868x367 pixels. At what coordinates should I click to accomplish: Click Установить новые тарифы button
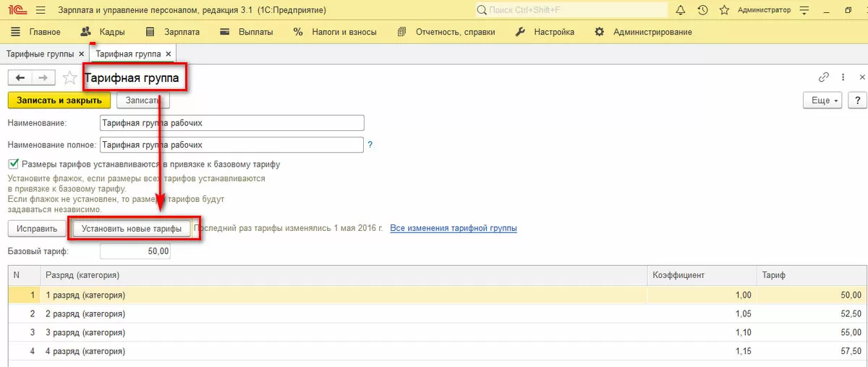pyautogui.click(x=132, y=228)
